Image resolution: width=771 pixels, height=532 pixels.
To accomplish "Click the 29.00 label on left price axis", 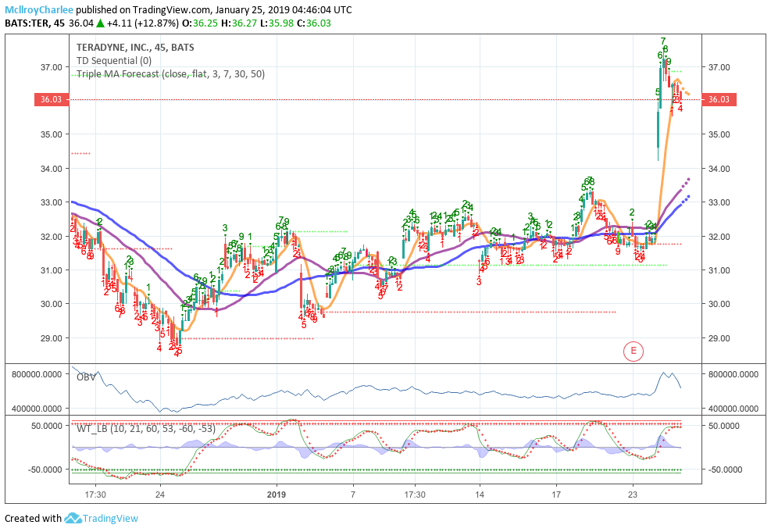I will [51, 338].
